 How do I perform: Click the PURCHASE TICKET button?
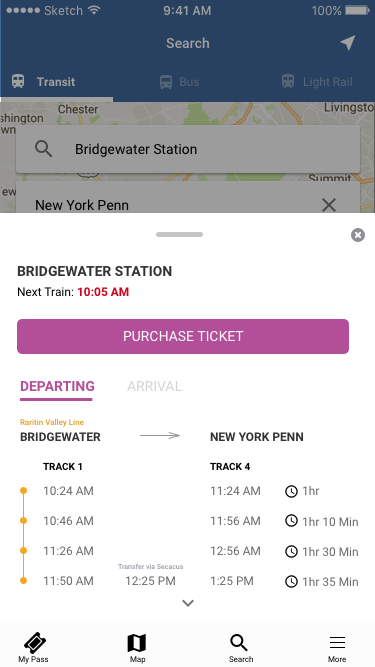click(x=183, y=336)
